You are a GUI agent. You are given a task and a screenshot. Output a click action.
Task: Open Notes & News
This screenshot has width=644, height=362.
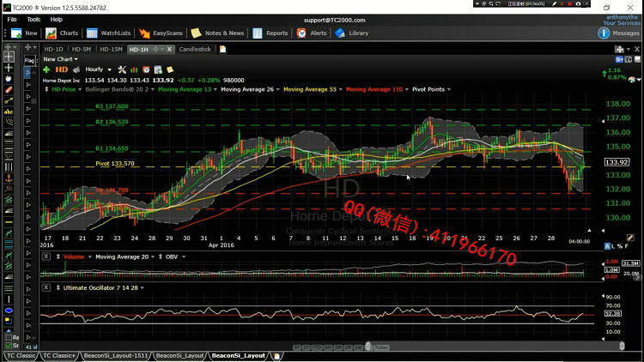click(x=217, y=33)
